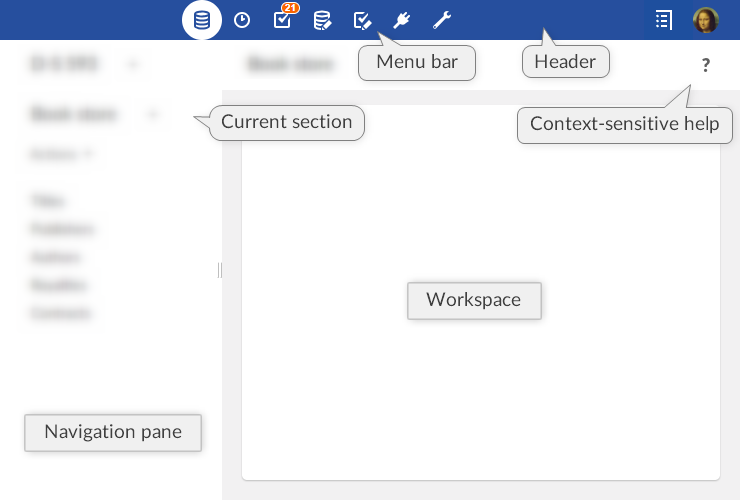Open the database section icon in menu bar

[x=202, y=20]
